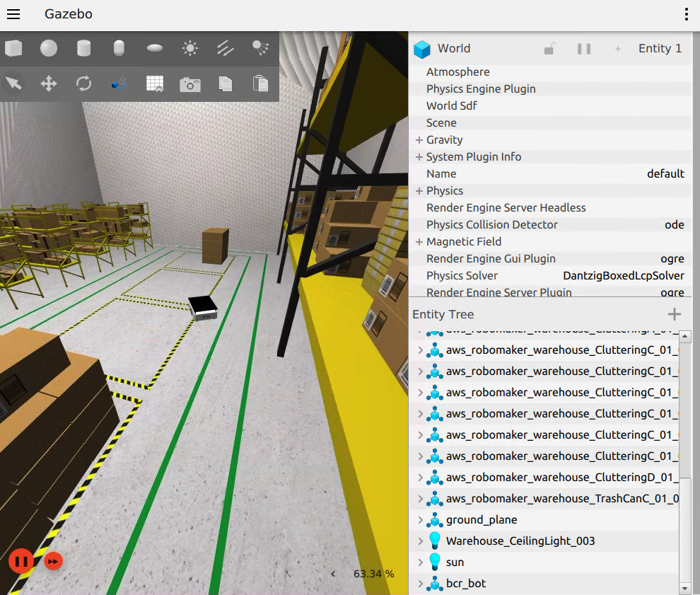Open the grid snap settings icon

pyautogui.click(x=155, y=84)
